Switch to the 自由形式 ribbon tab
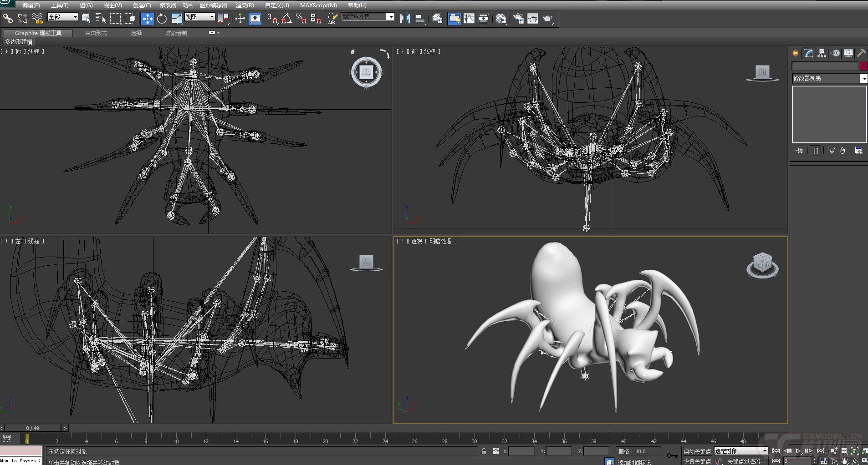The image size is (868, 465). (96, 33)
